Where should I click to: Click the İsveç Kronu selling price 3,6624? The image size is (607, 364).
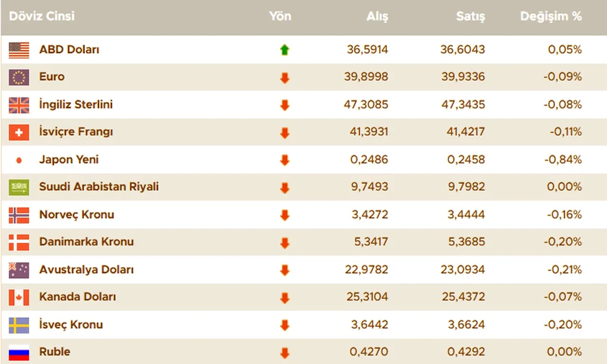point(466,325)
